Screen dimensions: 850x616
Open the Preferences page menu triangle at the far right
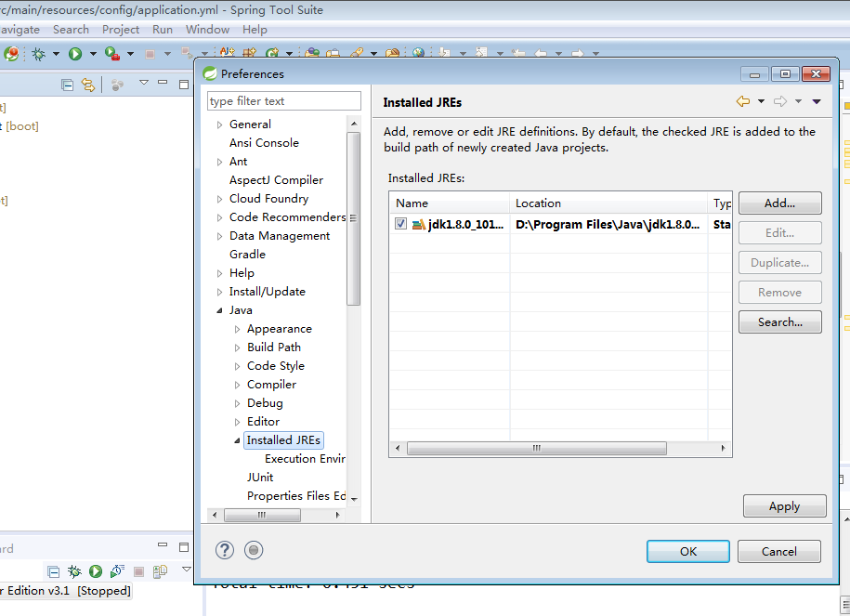(817, 101)
